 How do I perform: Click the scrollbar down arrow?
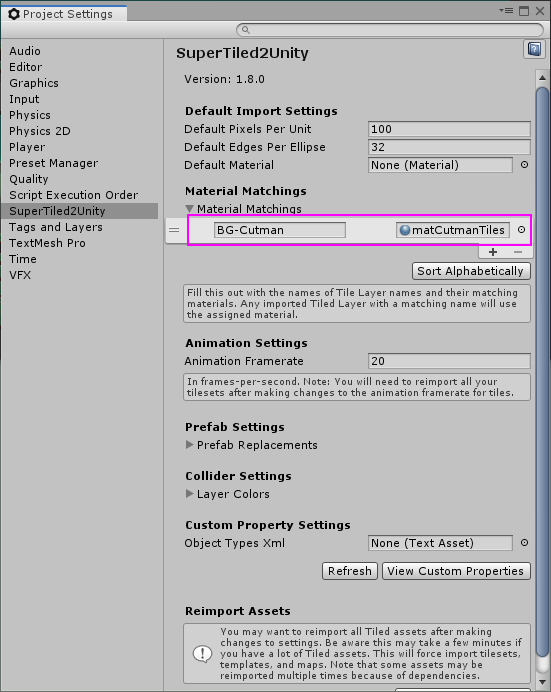(543, 683)
